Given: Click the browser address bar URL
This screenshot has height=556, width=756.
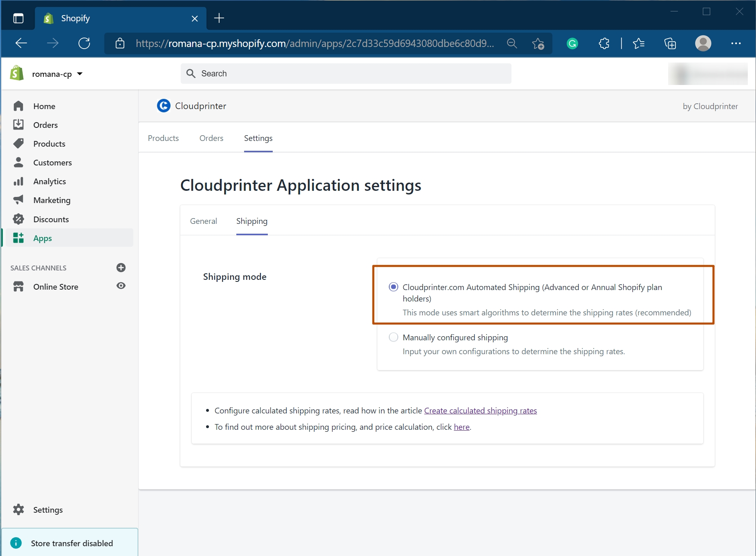Looking at the screenshot, I should click(x=315, y=43).
